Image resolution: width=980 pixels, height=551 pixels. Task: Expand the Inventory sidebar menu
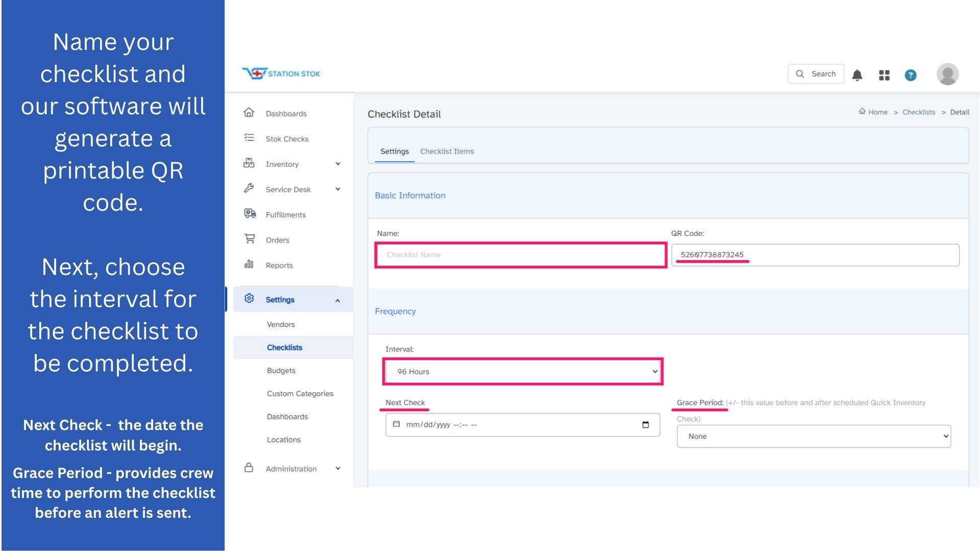337,164
